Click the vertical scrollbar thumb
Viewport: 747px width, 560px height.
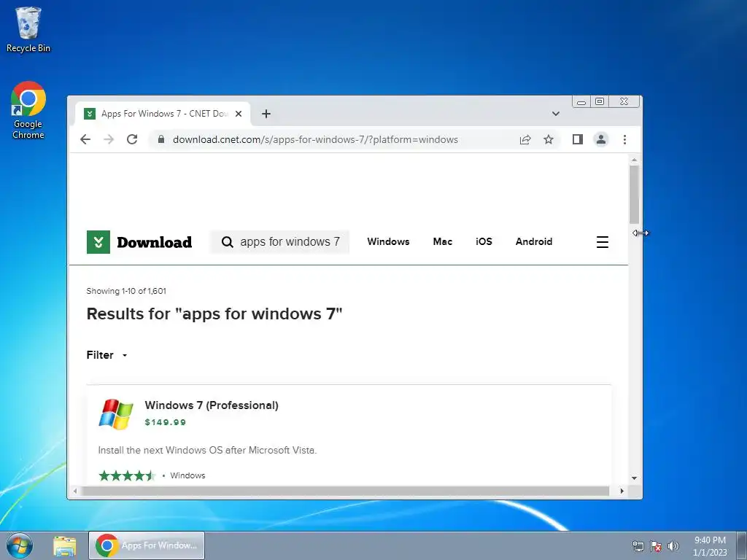pyautogui.click(x=634, y=194)
